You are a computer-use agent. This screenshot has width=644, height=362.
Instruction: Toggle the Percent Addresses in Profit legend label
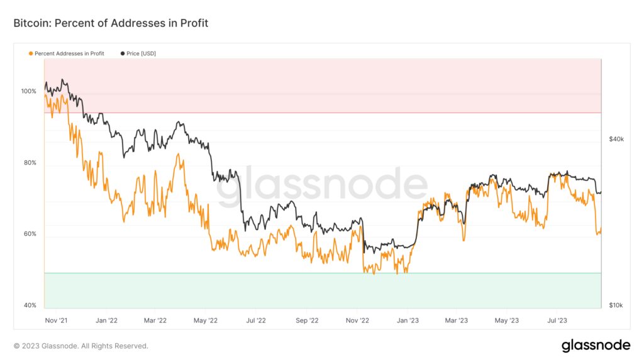click(69, 53)
